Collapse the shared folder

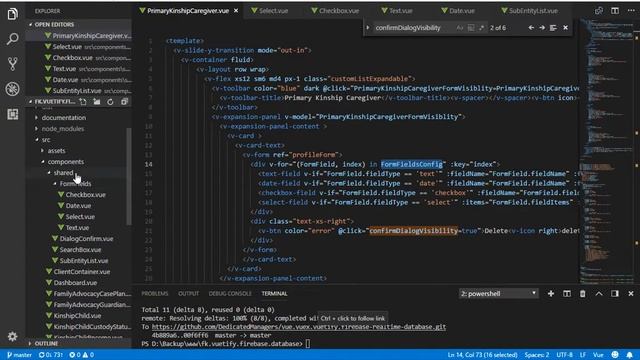pos(64,173)
